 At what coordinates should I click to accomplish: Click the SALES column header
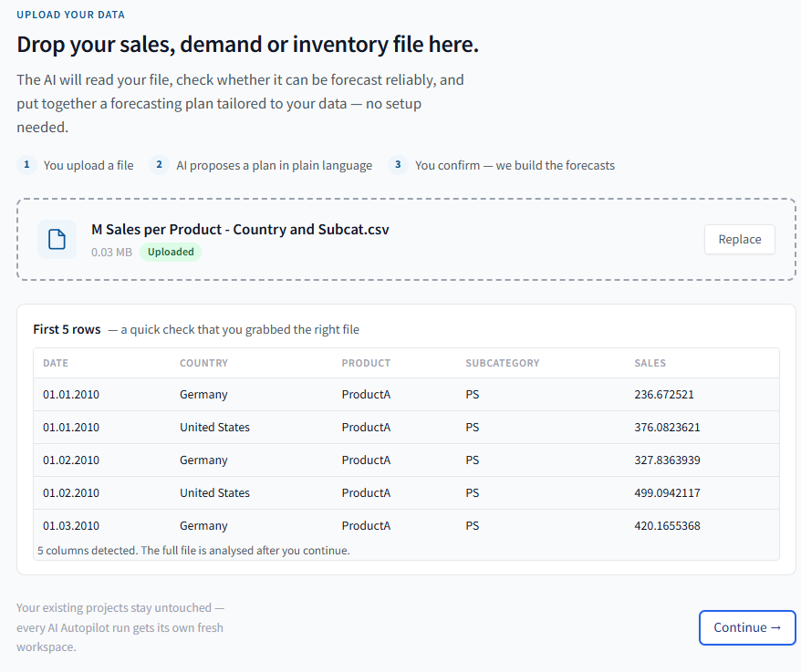(650, 363)
